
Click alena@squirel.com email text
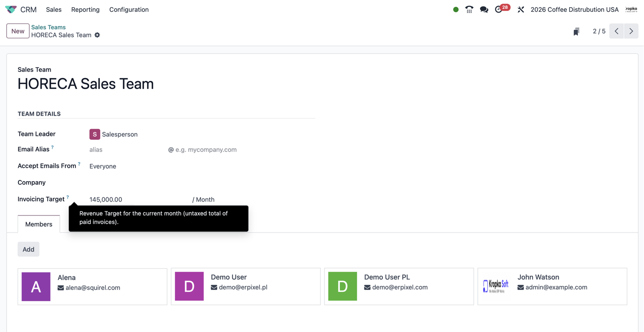coord(93,288)
